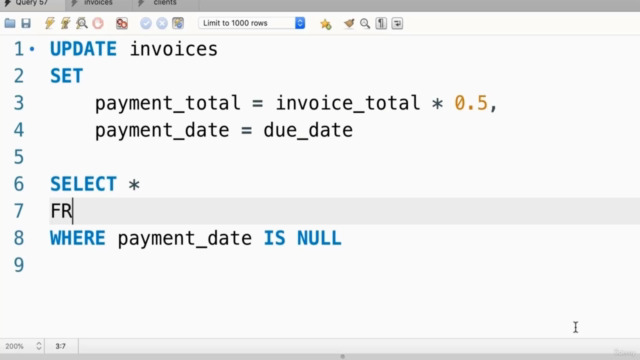Toggle continue execution after failed statements

122,23
